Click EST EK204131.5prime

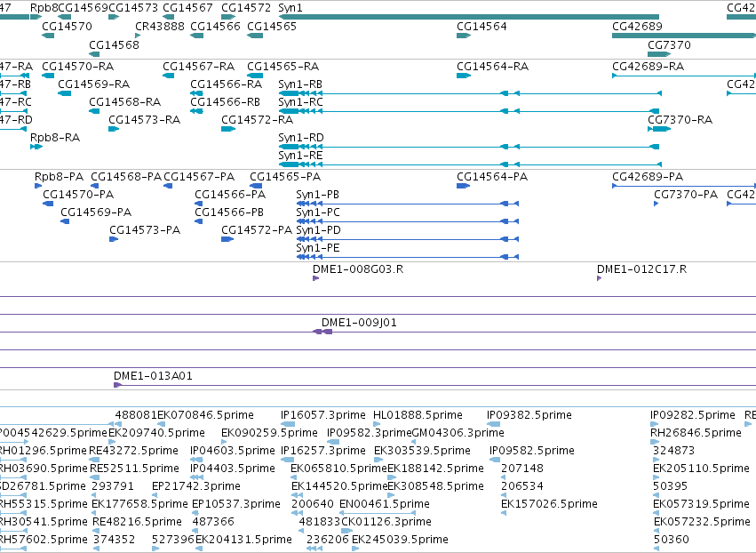[x=199, y=549]
